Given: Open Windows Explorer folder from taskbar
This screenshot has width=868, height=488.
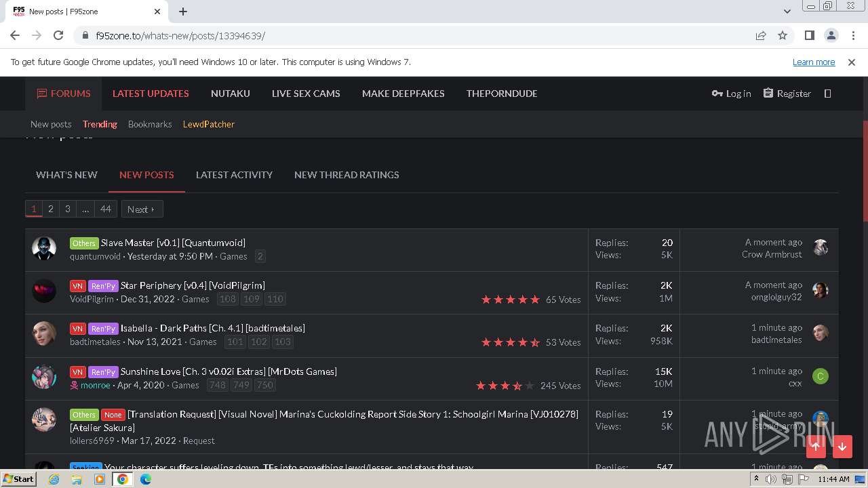Looking at the screenshot, I should 77,479.
